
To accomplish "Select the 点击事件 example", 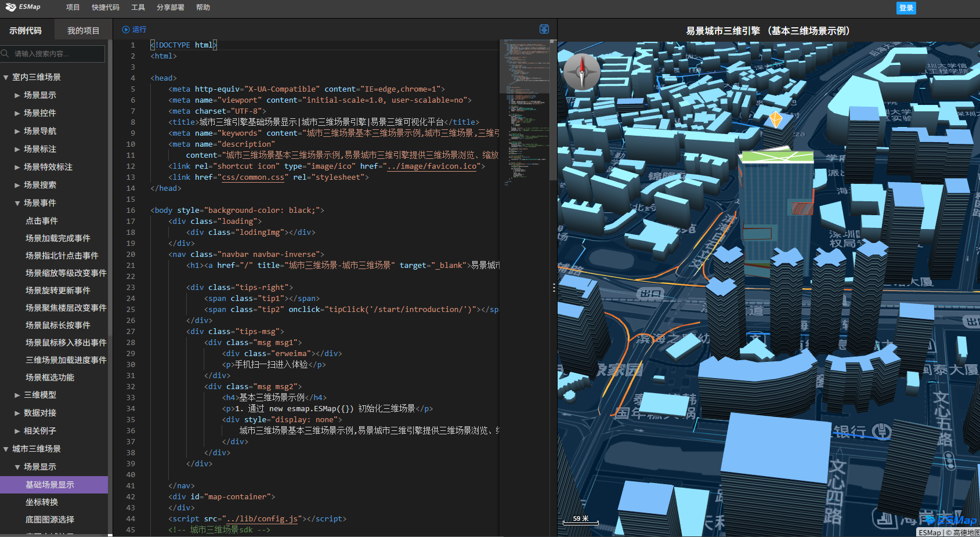I will 42,221.
